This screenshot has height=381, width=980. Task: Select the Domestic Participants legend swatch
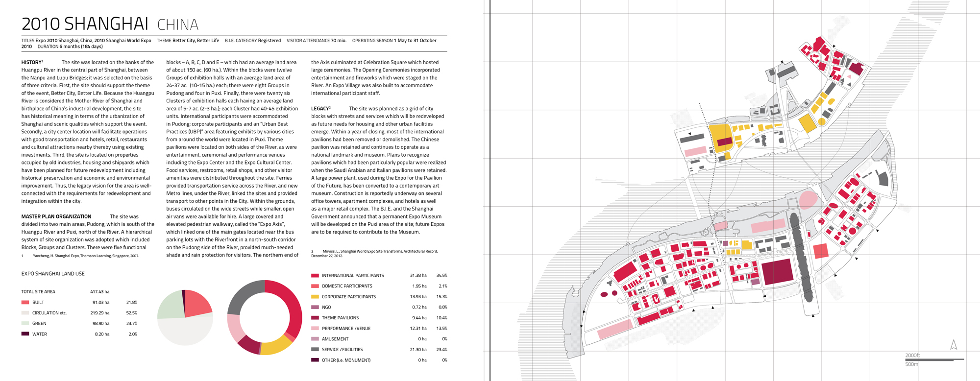coord(315,286)
